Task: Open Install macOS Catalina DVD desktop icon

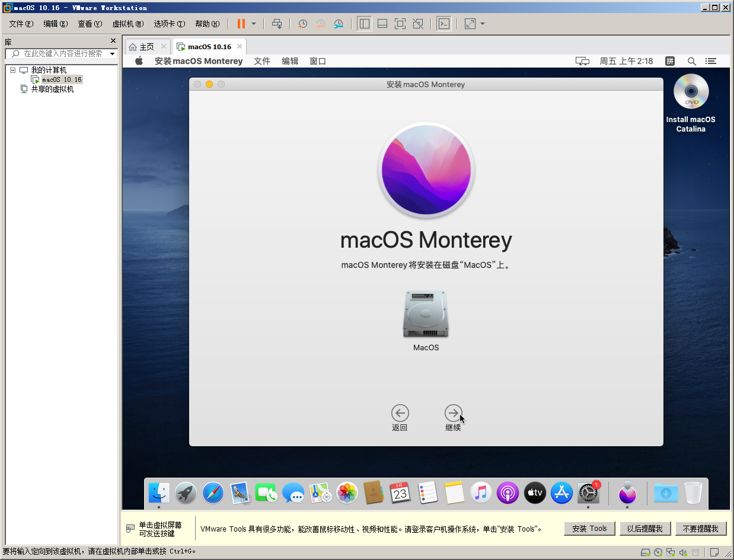Action: pyautogui.click(x=691, y=91)
